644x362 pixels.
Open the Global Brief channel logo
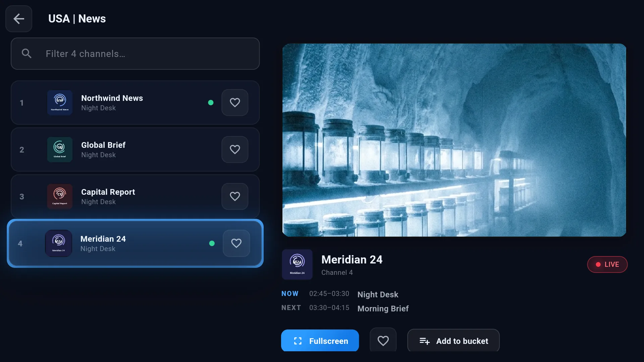pos(60,149)
